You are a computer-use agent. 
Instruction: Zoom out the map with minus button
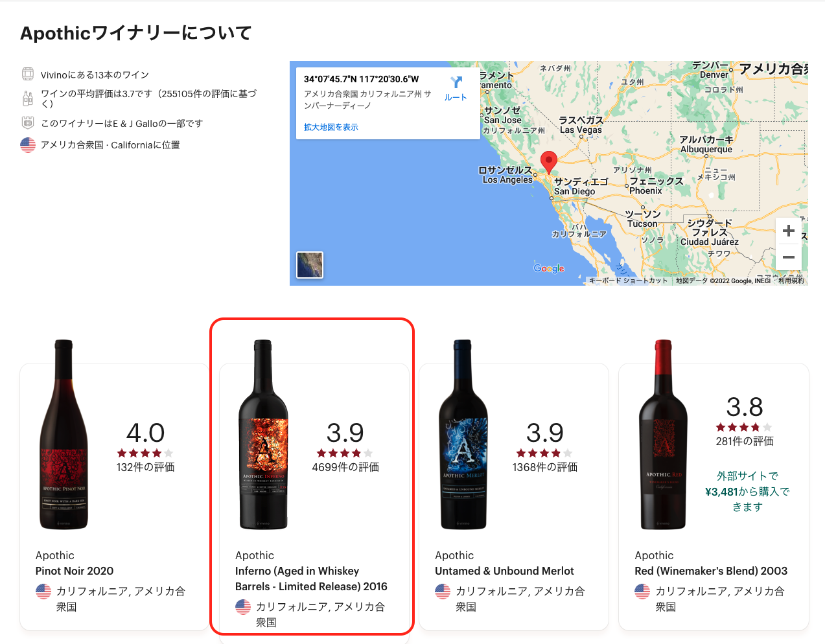(x=789, y=257)
